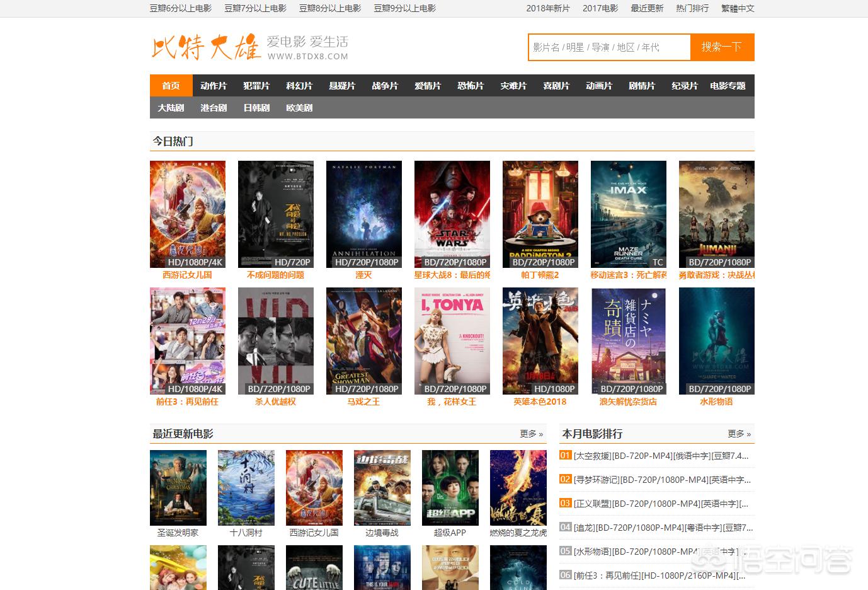
Task: Click the 马戏之王 title link
Action: pos(364,402)
